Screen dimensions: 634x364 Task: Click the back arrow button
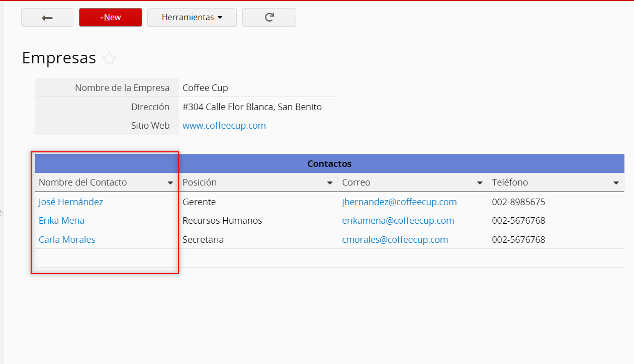47,18
